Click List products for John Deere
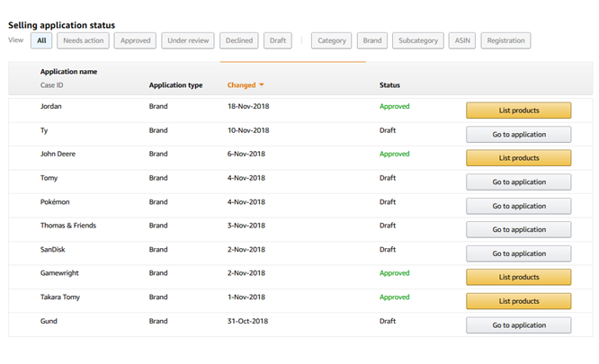599x364 pixels. pyautogui.click(x=518, y=158)
